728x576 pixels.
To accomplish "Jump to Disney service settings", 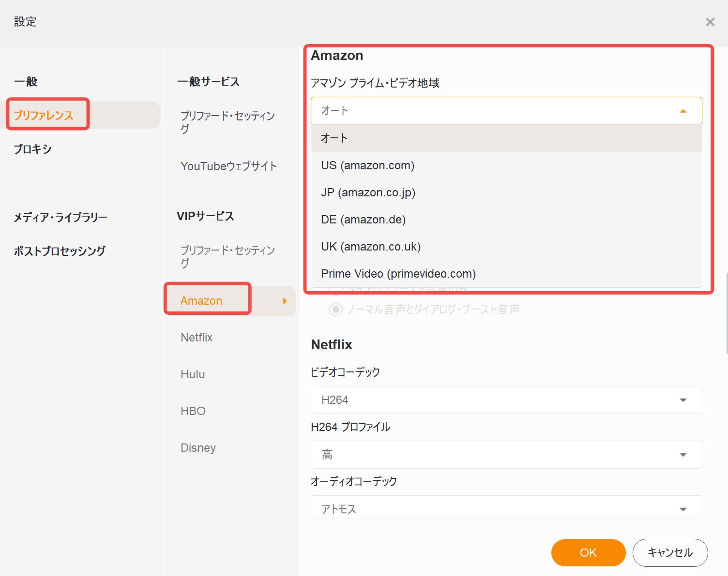I will click(198, 448).
